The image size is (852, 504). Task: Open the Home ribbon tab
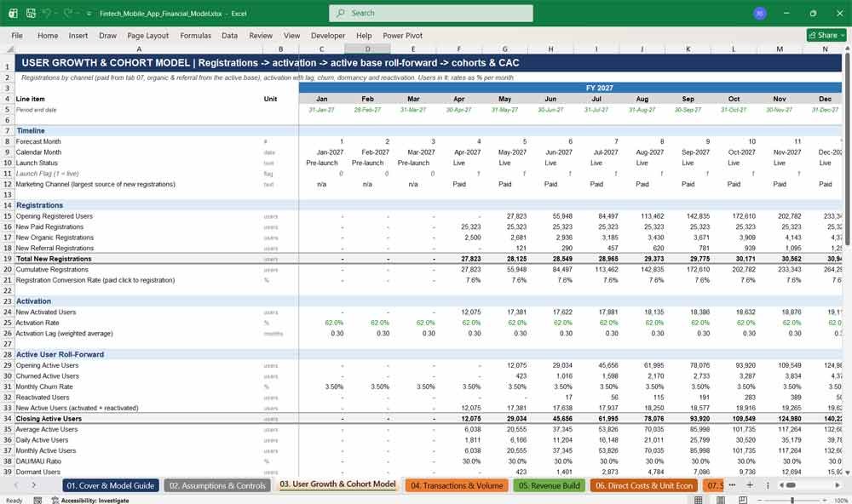pos(48,35)
